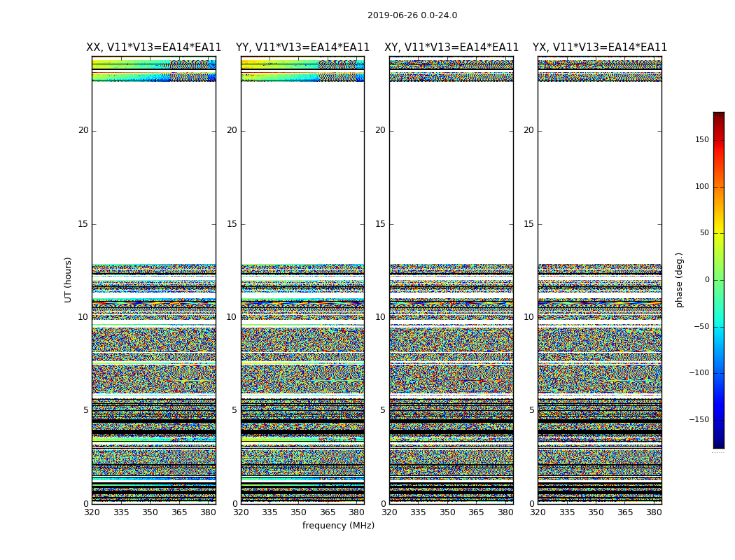Click the XX panel y-axis label 10
This screenshot has height=560, width=735.
coord(83,317)
